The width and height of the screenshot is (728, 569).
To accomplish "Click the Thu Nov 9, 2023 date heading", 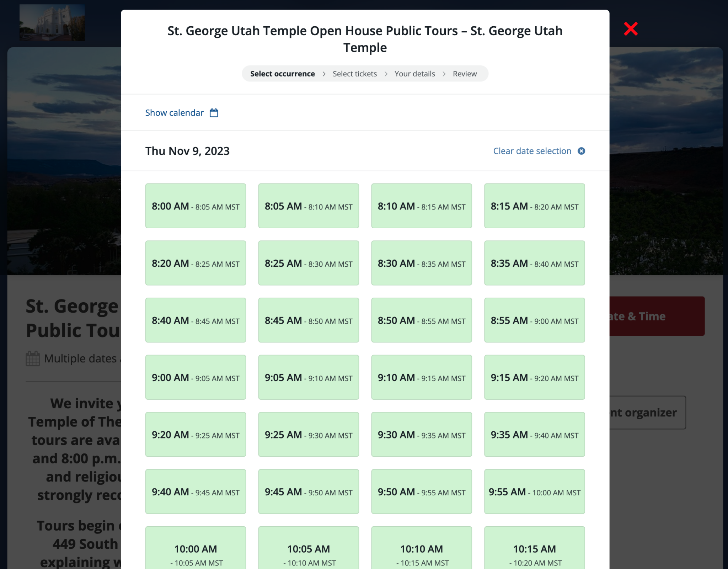I will (187, 151).
